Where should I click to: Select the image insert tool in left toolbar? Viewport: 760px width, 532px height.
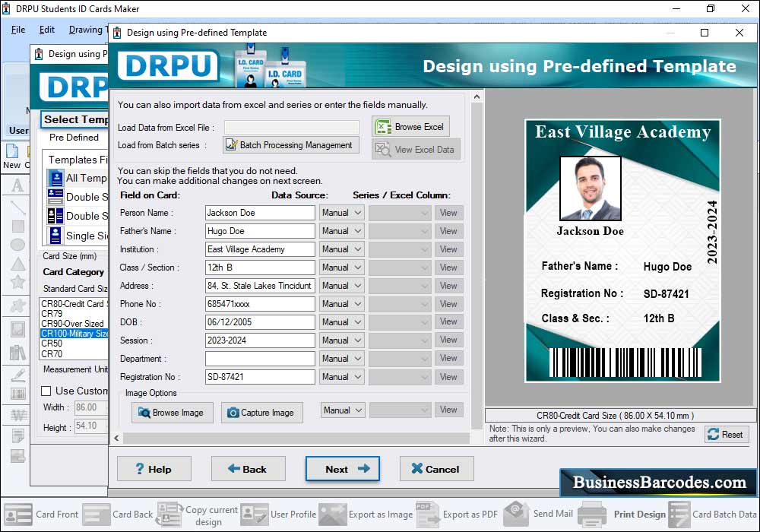[18, 330]
